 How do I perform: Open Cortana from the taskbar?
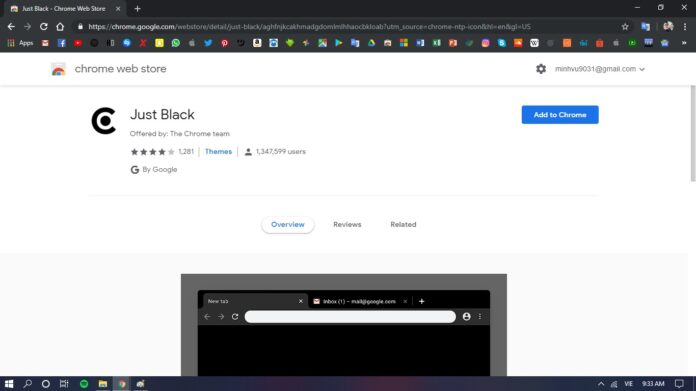point(46,384)
